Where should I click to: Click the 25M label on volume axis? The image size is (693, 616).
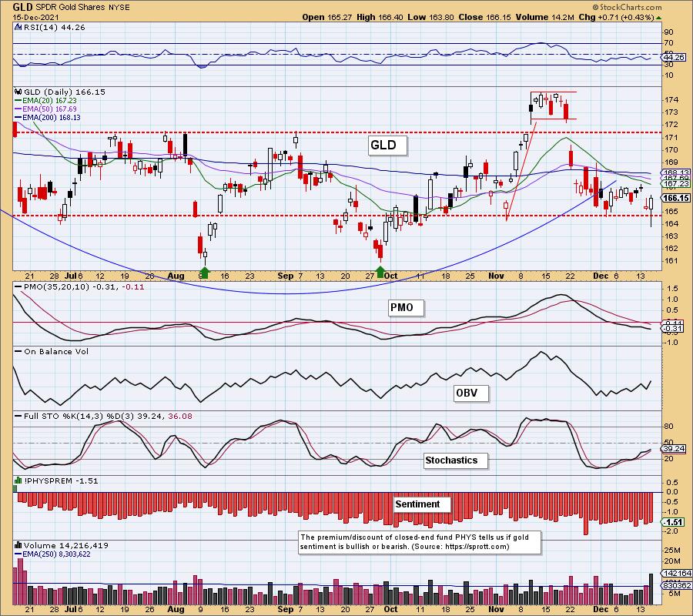point(671,550)
